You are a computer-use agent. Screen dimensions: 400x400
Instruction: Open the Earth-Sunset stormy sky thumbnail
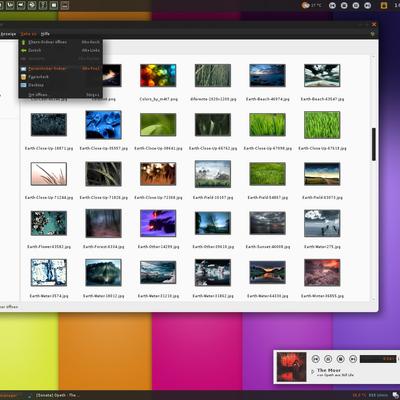coord(267,223)
